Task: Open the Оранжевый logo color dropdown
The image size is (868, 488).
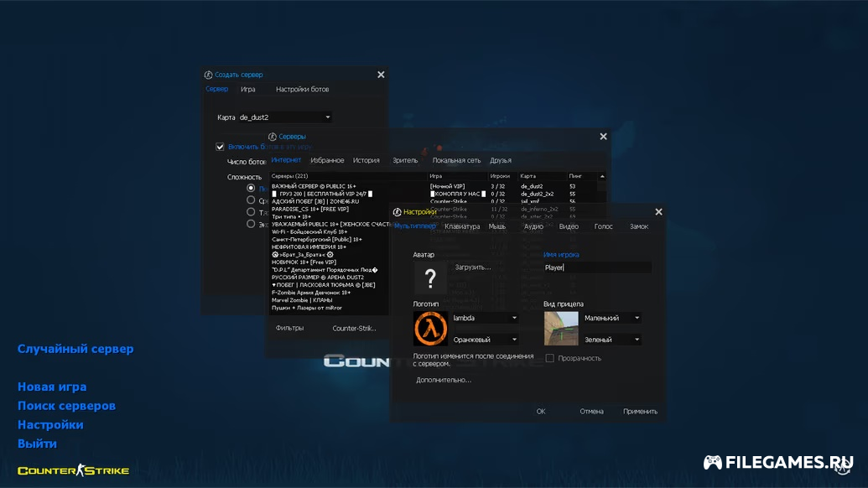Action: (x=485, y=340)
